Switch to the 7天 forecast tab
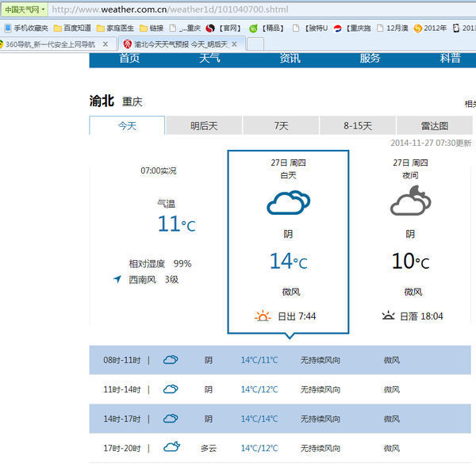476x467 pixels. pos(281,125)
